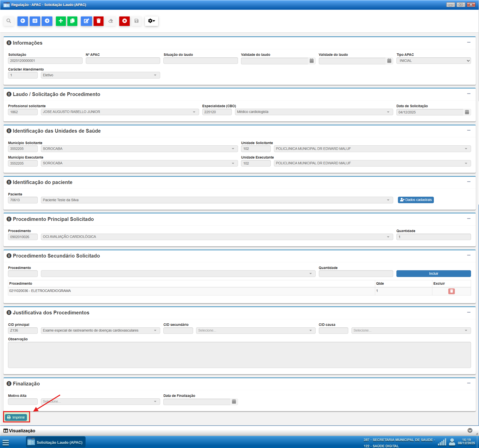The height and width of the screenshot is (448, 479).
Task: Open calendar for Data de Solicitação
Action: (467, 112)
